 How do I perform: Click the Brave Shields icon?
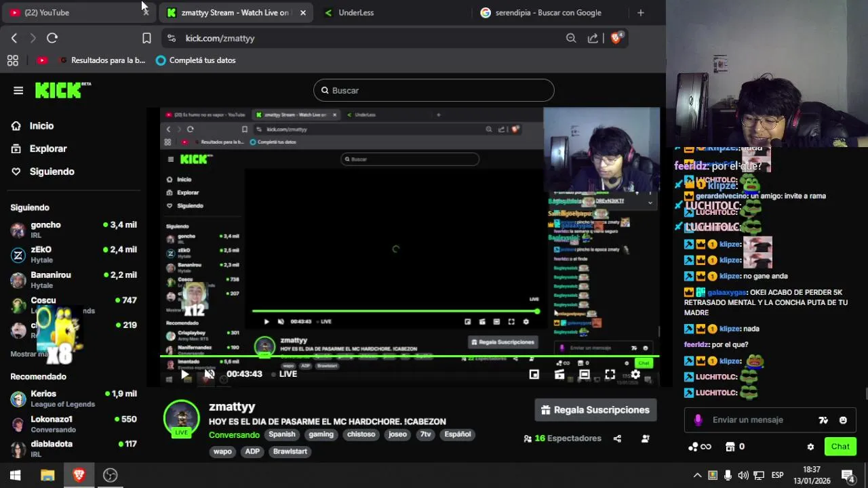pyautogui.click(x=616, y=38)
